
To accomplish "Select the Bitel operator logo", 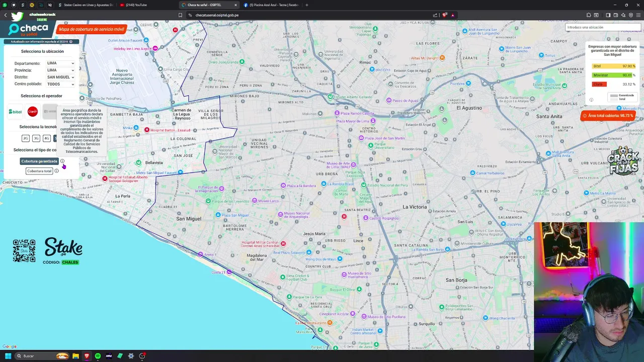I will [x=15, y=112].
